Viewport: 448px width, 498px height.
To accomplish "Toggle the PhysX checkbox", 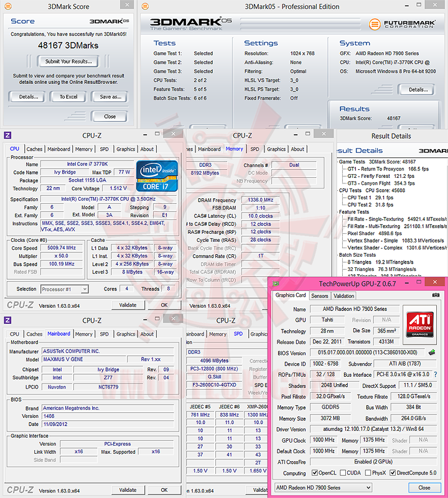I will (368, 473).
